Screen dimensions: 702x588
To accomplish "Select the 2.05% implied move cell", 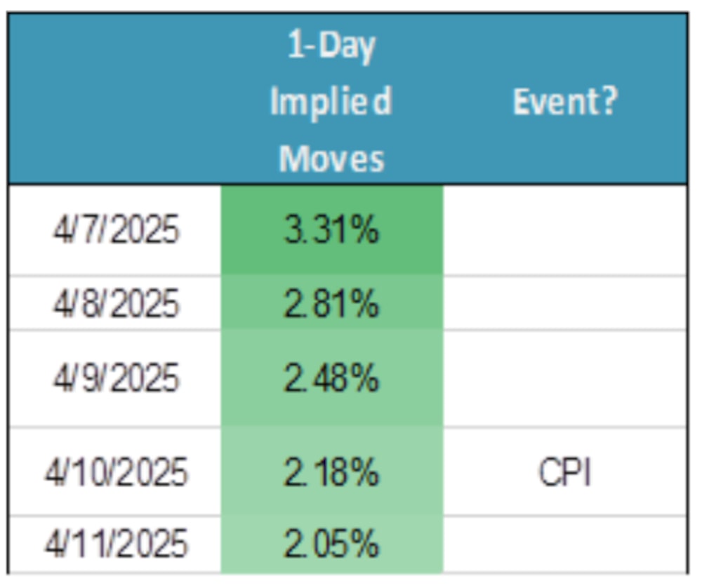I will [x=331, y=544].
